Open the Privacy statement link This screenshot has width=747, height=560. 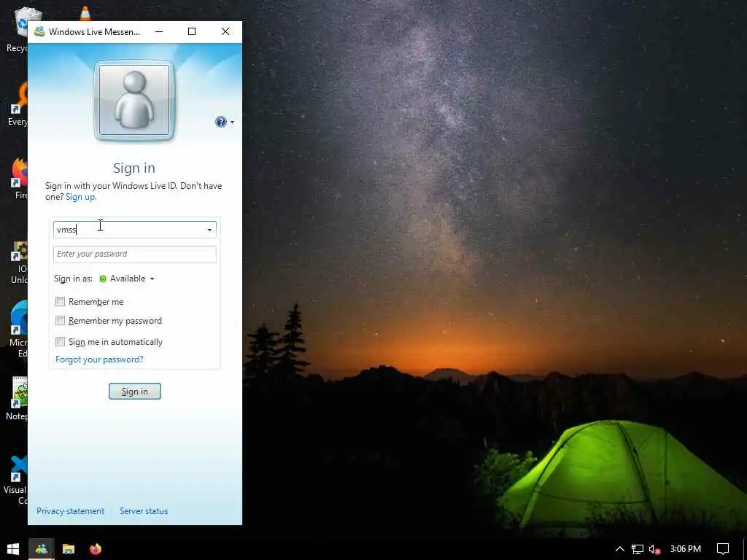[x=71, y=511]
